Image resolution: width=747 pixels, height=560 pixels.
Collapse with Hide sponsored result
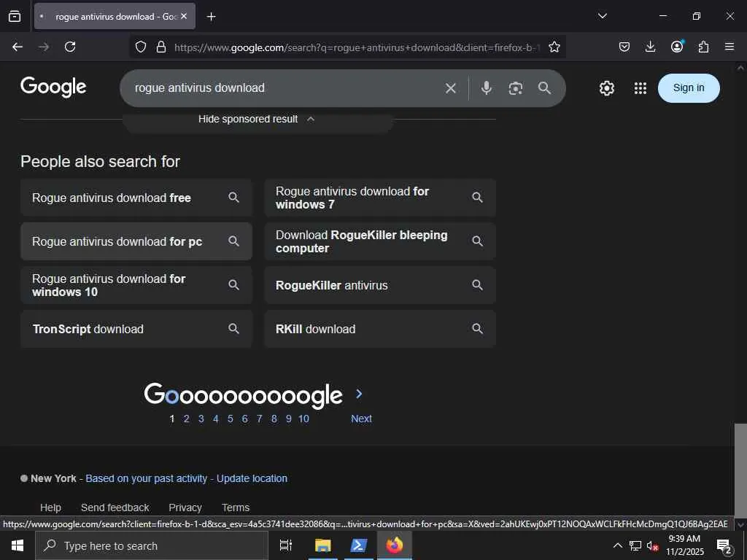[x=257, y=119]
